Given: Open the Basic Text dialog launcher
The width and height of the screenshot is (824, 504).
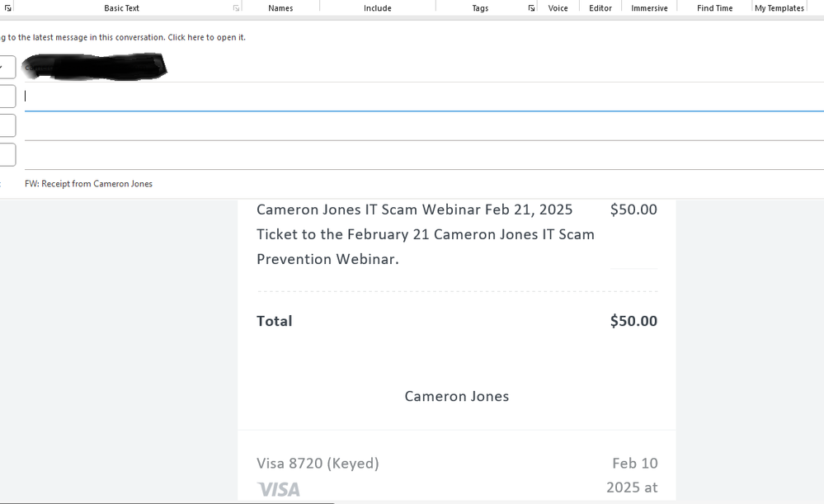Looking at the screenshot, I should (236, 8).
